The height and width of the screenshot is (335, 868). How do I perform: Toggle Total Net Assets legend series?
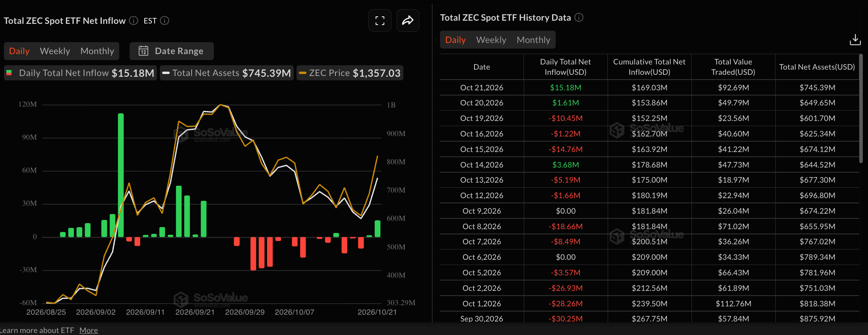pos(227,73)
